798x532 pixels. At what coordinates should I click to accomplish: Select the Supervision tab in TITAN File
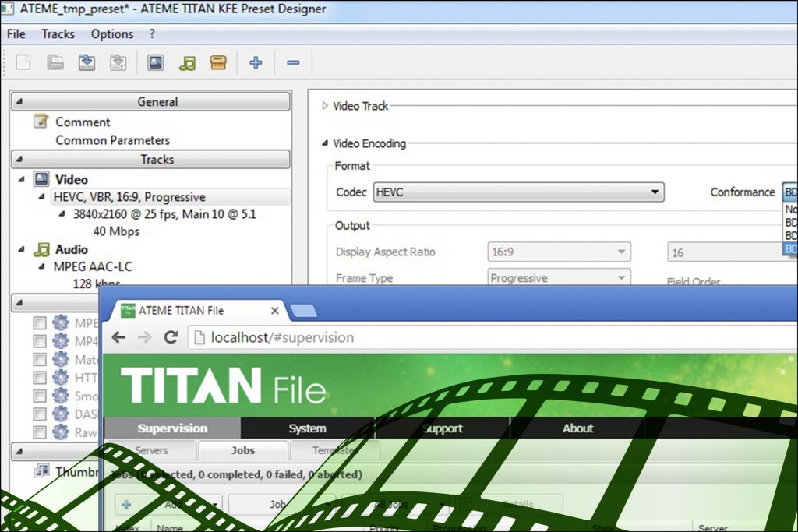tap(172, 428)
